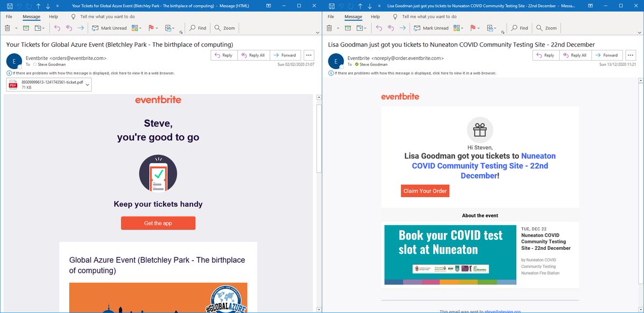The width and height of the screenshot is (644, 313).
Task: Open Quick Access customize arrow in Global Azure window
Action: pyautogui.click(x=58, y=6)
